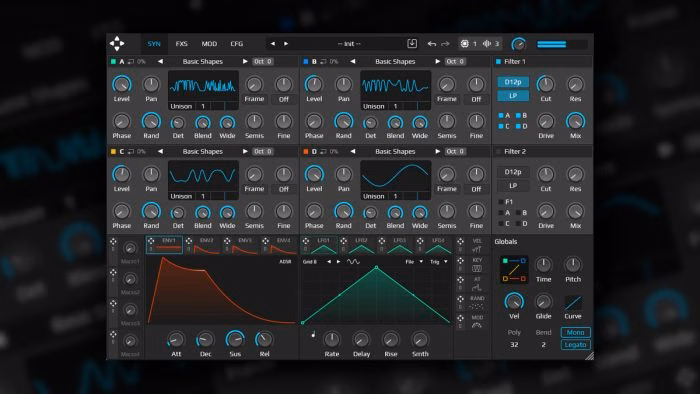Toggle F1 routing checkbox in Filter 2
700x394 pixels.
[501, 202]
